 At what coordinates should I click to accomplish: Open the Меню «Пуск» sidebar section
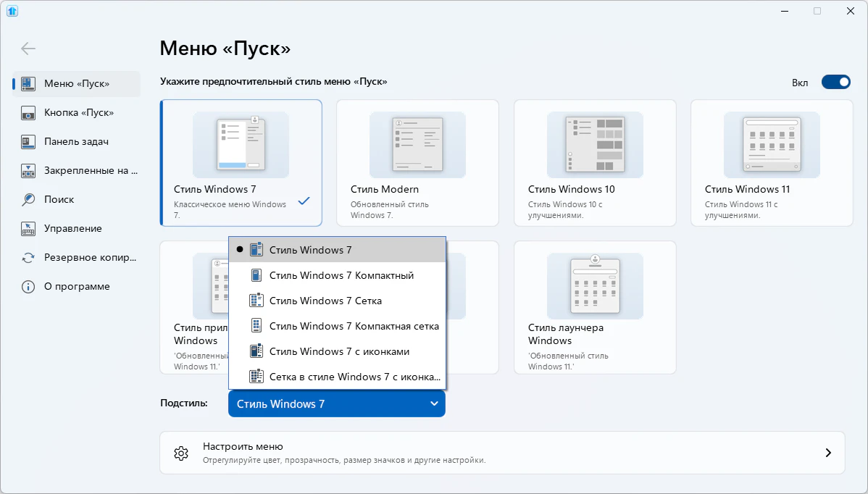[76, 83]
